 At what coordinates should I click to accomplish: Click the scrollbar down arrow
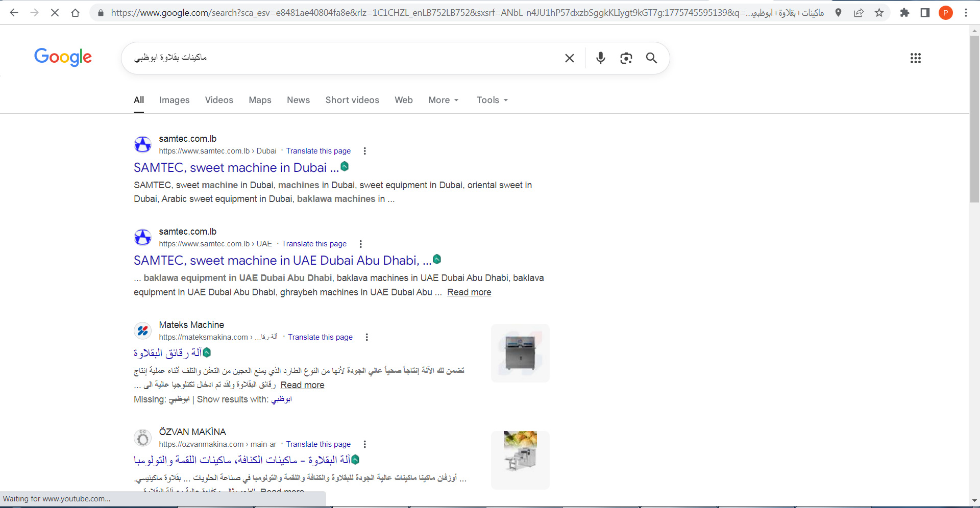point(974,501)
